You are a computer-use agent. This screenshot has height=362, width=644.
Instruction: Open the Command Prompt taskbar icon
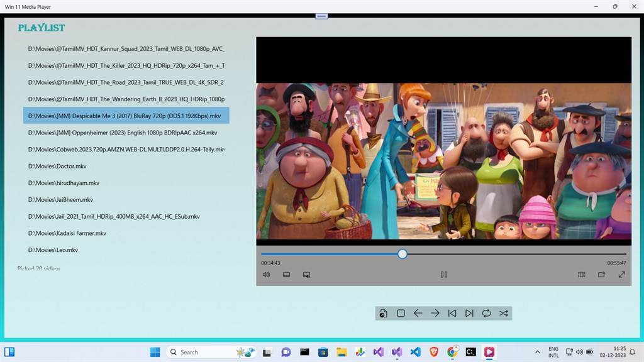[470, 352]
